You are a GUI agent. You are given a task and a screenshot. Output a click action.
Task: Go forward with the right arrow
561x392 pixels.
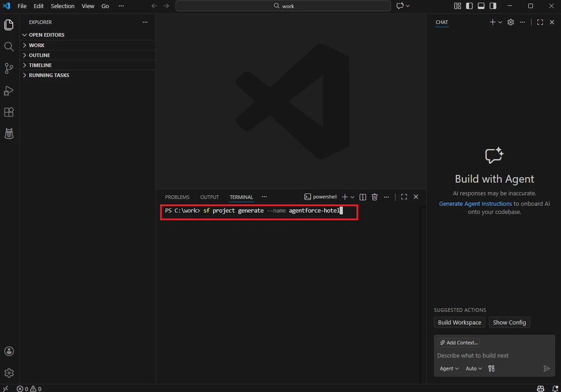[x=166, y=6]
